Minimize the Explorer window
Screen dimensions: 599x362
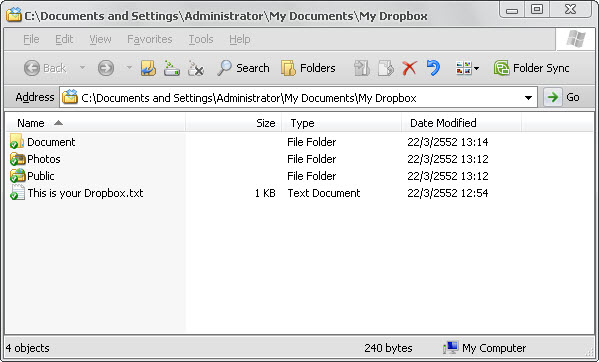point(512,10)
